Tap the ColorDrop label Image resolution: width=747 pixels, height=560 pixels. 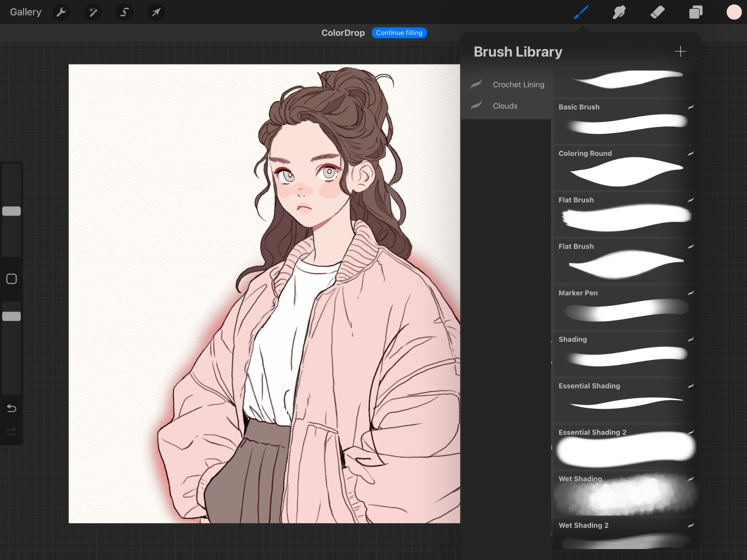click(x=343, y=33)
